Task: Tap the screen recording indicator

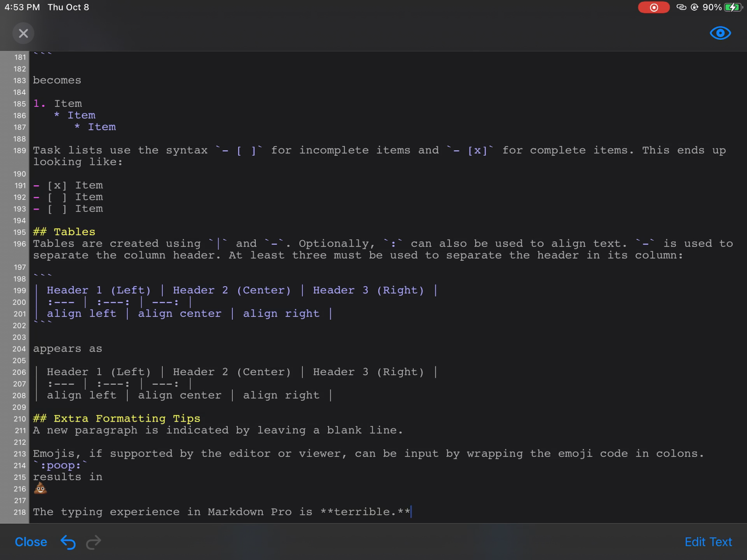Action: (x=654, y=7)
